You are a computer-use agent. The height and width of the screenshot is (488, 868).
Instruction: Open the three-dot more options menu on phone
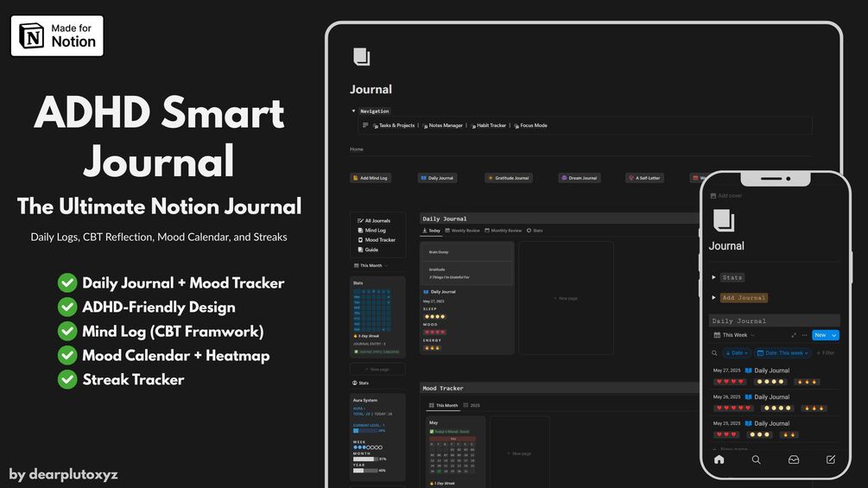[804, 335]
